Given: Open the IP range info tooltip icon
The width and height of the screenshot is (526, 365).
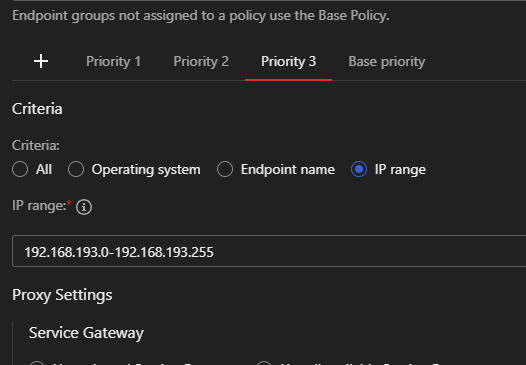Looking at the screenshot, I should [x=84, y=207].
